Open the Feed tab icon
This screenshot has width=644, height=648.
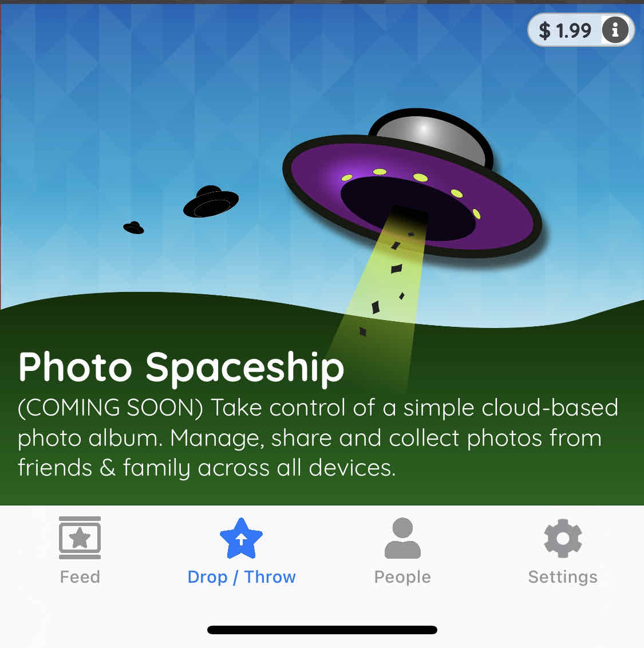[80, 538]
